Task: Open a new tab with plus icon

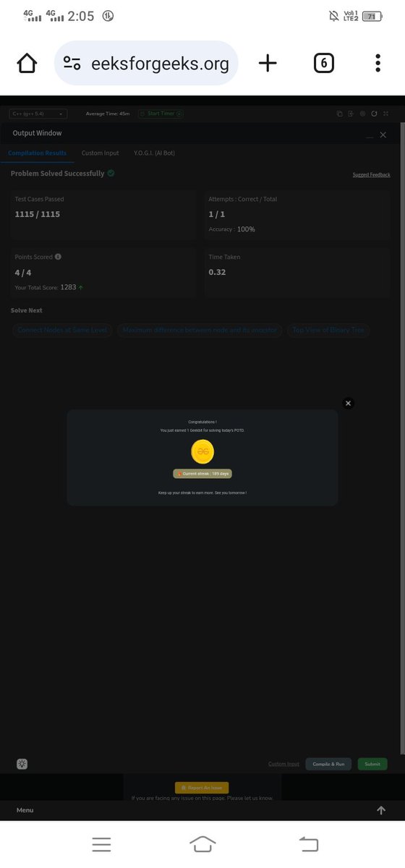Action: pos(268,64)
